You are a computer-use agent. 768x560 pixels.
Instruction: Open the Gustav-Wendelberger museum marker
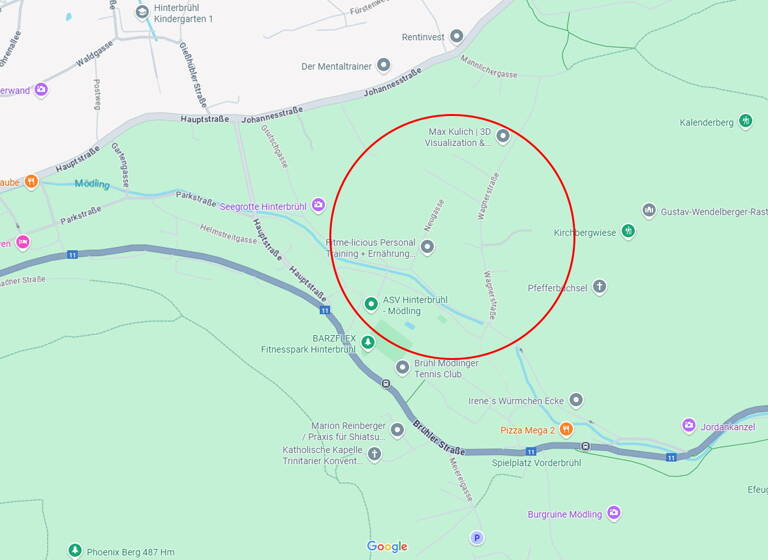(649, 211)
